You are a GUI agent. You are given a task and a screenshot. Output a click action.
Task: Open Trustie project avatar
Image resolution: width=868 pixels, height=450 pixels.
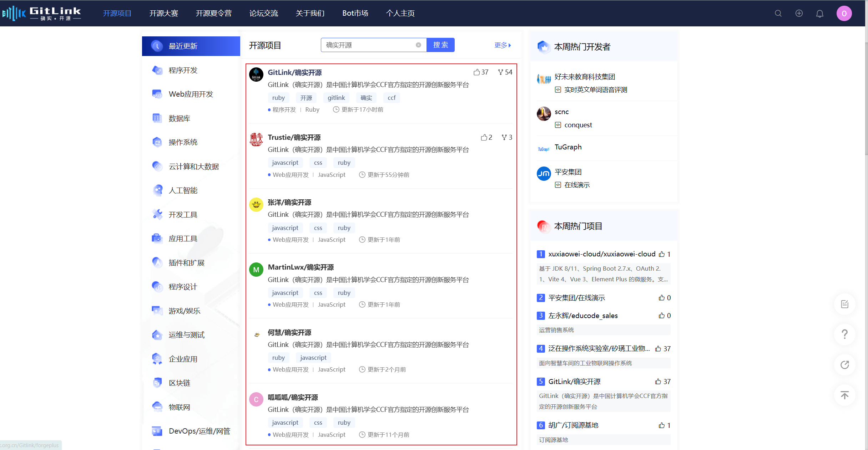[x=256, y=139]
